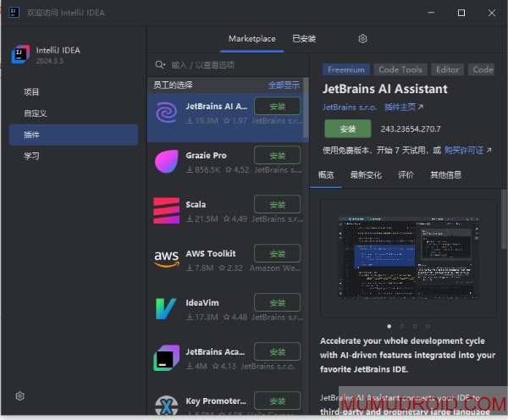Click the Grazie Pro plugin name

pyautogui.click(x=206, y=156)
